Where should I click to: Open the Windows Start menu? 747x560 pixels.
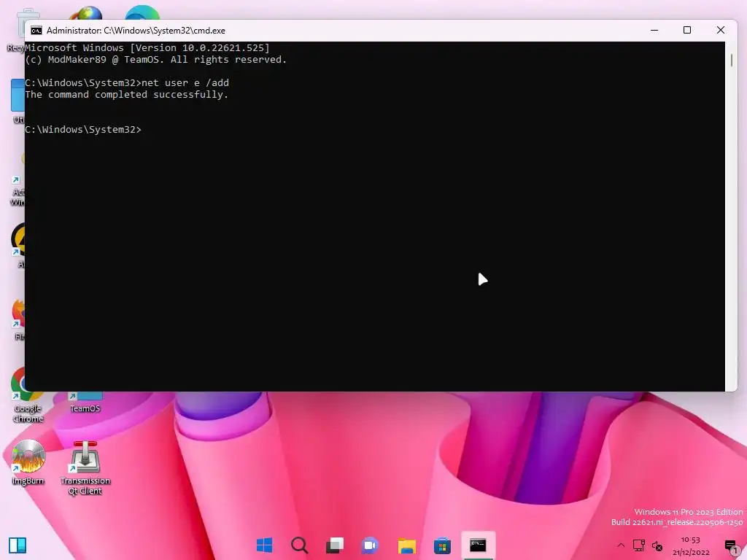pyautogui.click(x=264, y=545)
